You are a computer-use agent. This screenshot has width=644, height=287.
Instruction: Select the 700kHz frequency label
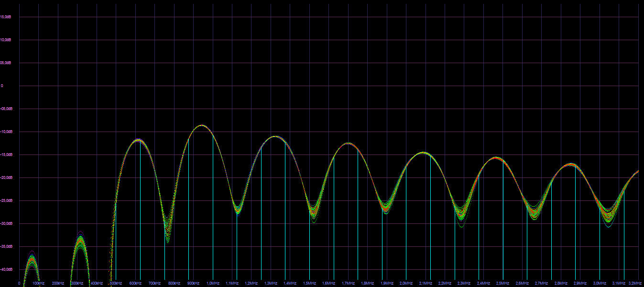[x=154, y=284]
